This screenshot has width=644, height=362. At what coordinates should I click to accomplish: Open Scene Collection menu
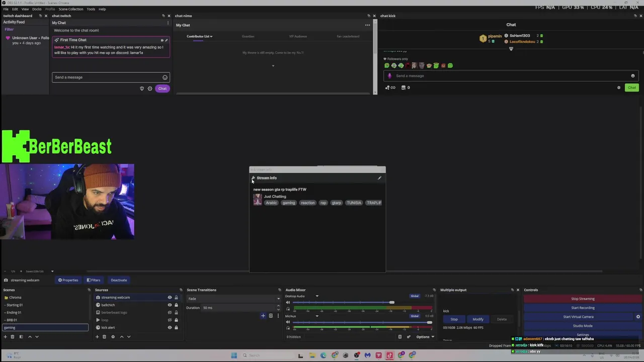(x=71, y=9)
